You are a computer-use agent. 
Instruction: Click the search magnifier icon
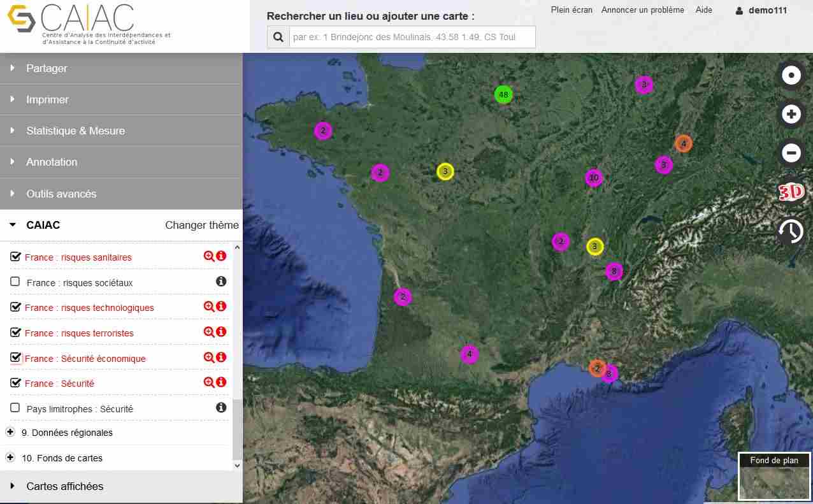pos(278,38)
